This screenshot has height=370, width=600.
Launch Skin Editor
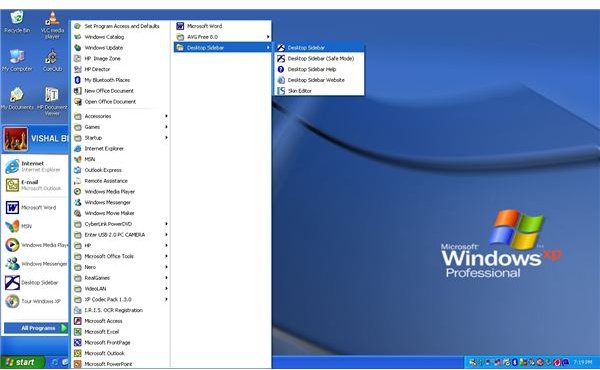[319, 91]
